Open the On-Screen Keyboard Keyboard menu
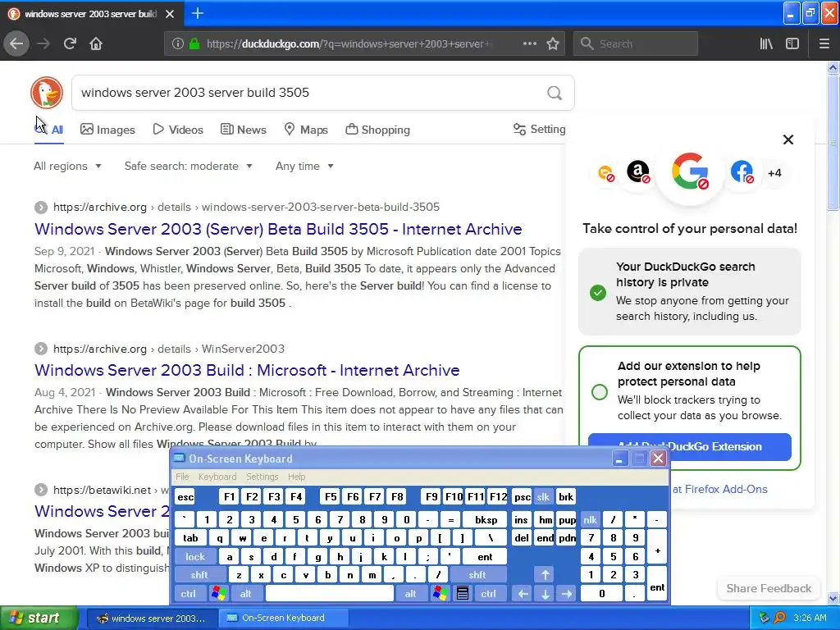The image size is (840, 630). click(217, 477)
